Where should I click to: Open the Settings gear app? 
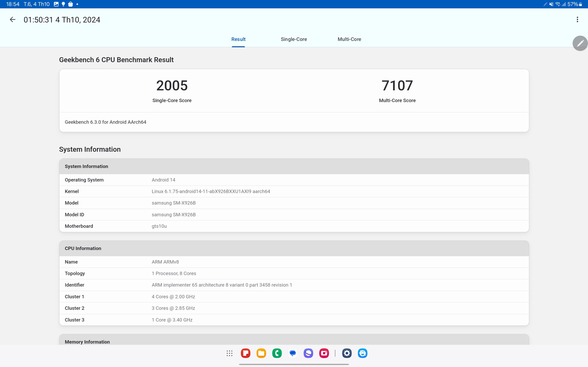[x=347, y=353]
